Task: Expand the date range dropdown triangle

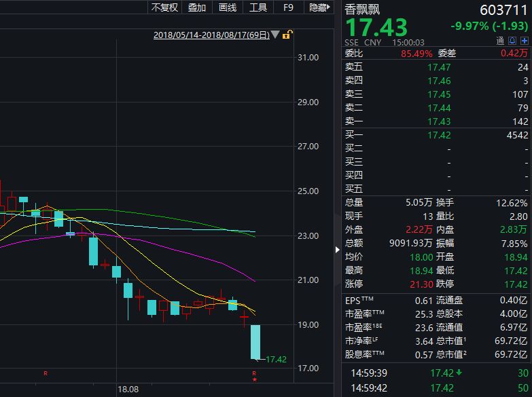Action: pos(275,35)
